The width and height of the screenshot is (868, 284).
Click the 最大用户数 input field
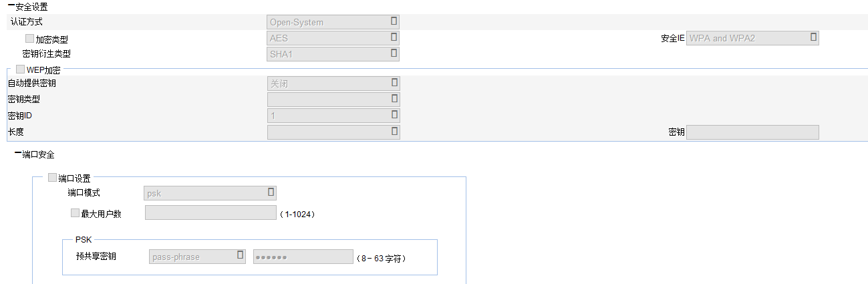pos(210,213)
